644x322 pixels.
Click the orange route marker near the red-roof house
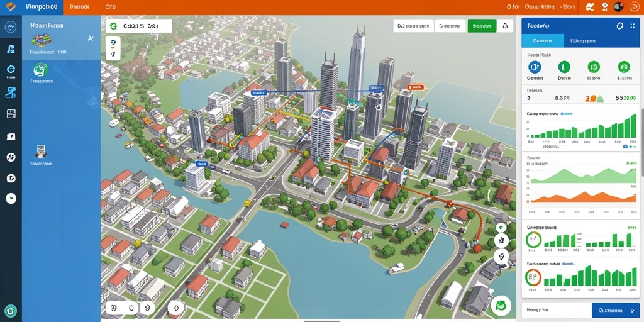click(450, 203)
